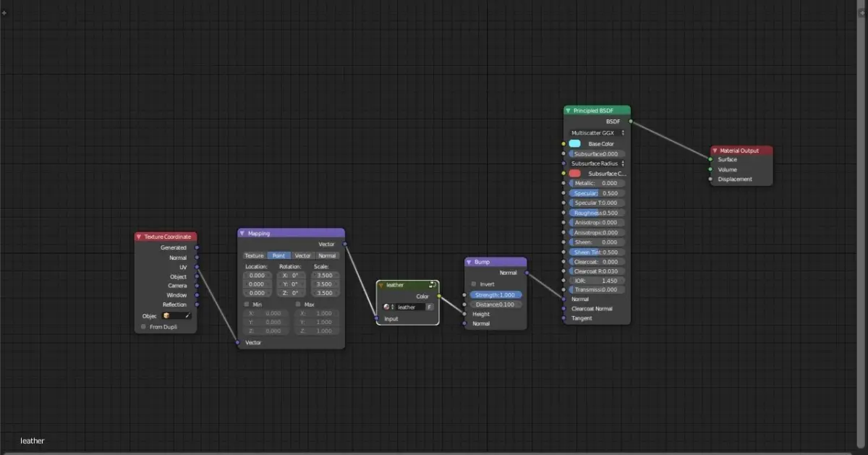Click the Material Output Surface socket

pos(710,160)
